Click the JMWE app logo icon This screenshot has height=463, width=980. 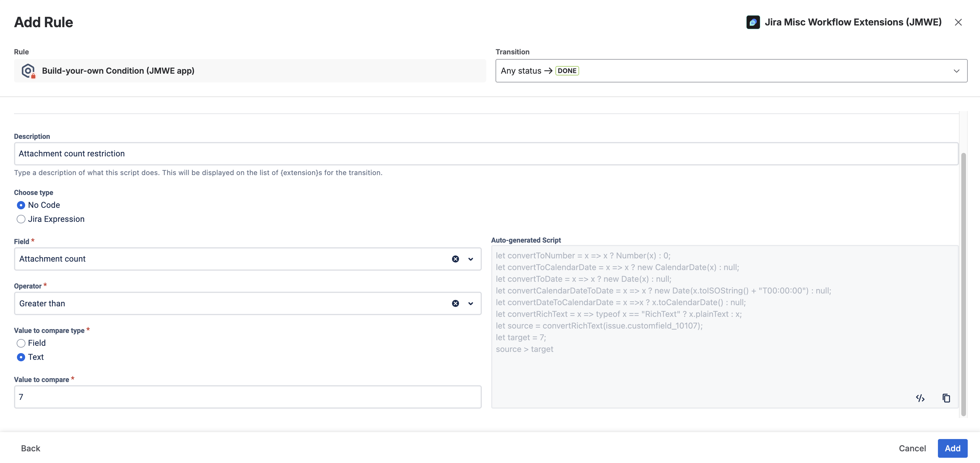(x=753, y=22)
